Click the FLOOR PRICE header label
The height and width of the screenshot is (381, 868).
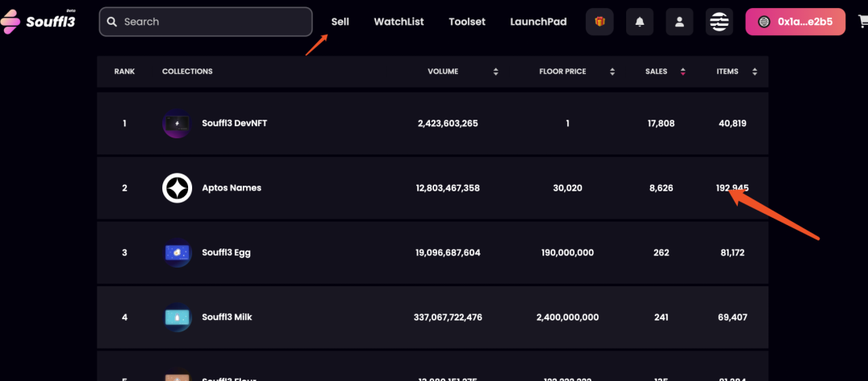tap(563, 72)
